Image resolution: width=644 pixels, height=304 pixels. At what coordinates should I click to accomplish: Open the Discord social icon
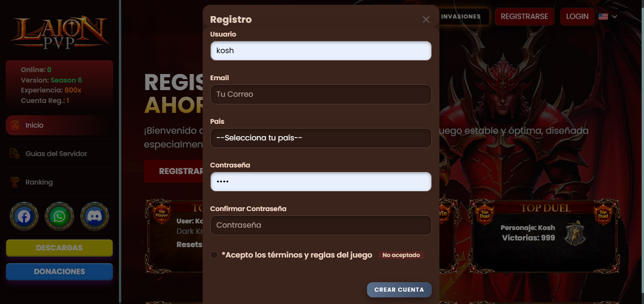[x=95, y=217]
